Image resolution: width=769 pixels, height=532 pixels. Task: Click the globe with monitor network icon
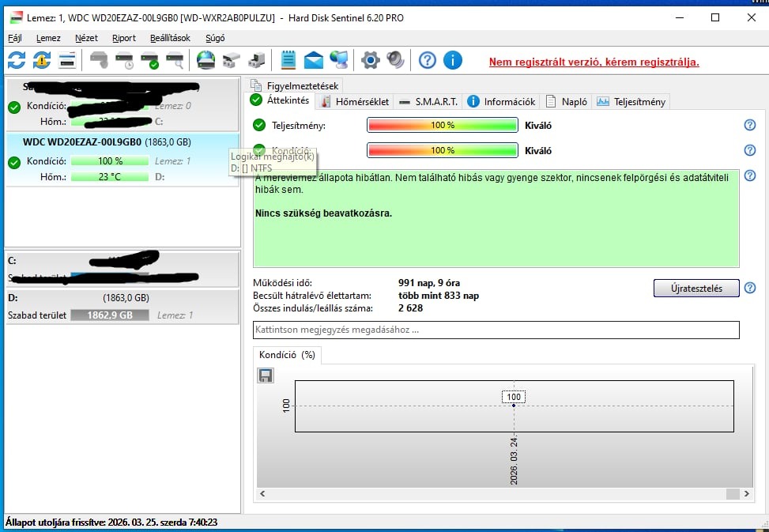339,60
